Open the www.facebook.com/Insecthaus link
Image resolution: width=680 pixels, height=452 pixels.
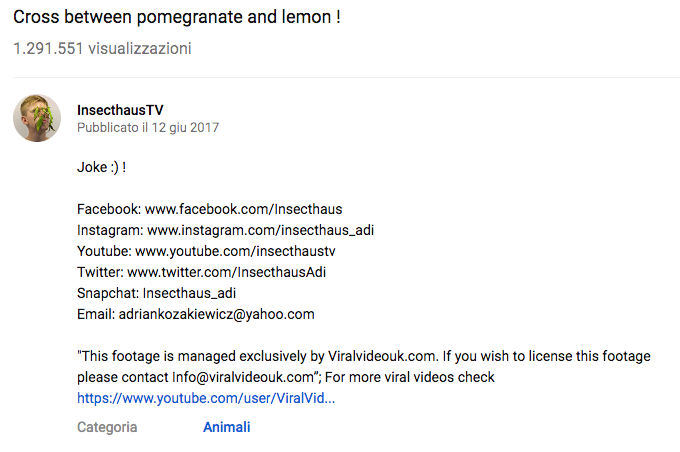click(x=243, y=209)
